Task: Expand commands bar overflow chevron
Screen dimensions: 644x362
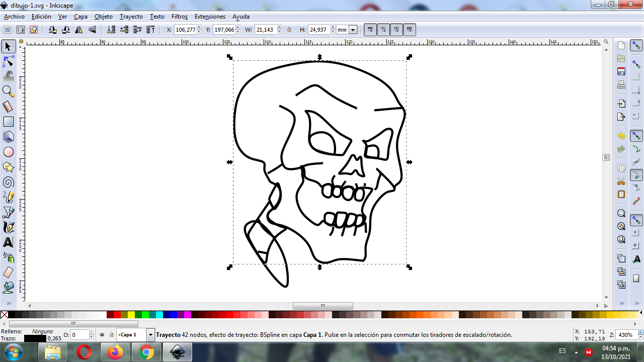Action: [x=622, y=304]
